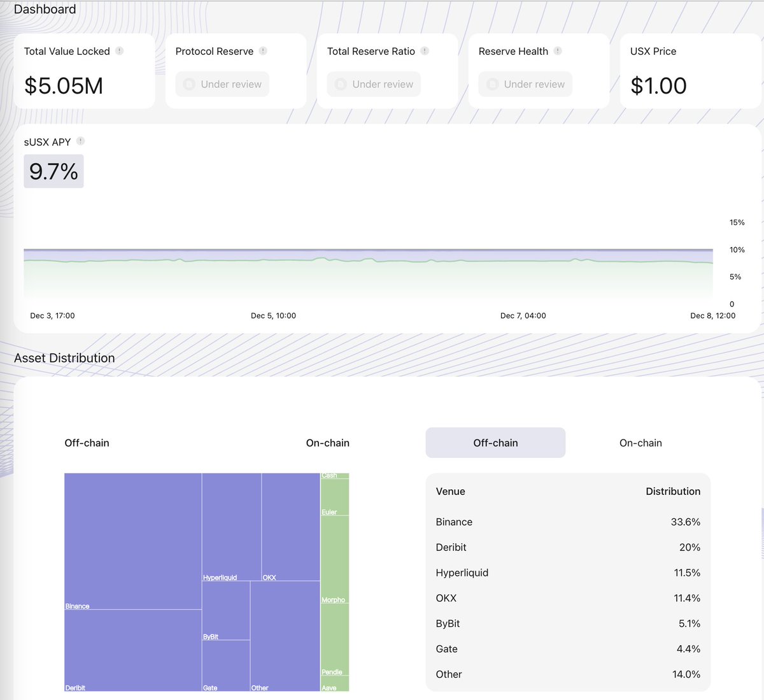Click the Asset Distribution heading
Viewport: 764px width, 700px height.
click(64, 358)
